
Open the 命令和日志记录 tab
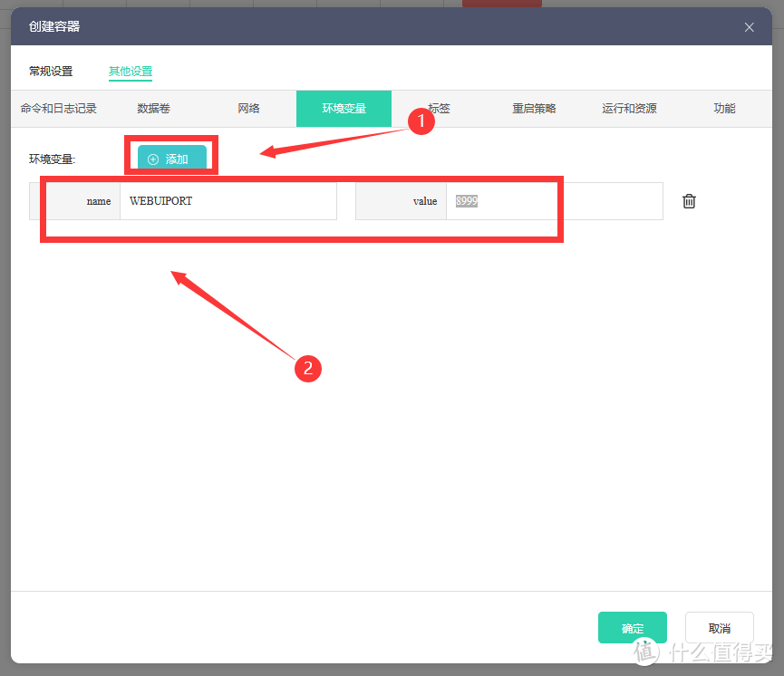click(59, 109)
